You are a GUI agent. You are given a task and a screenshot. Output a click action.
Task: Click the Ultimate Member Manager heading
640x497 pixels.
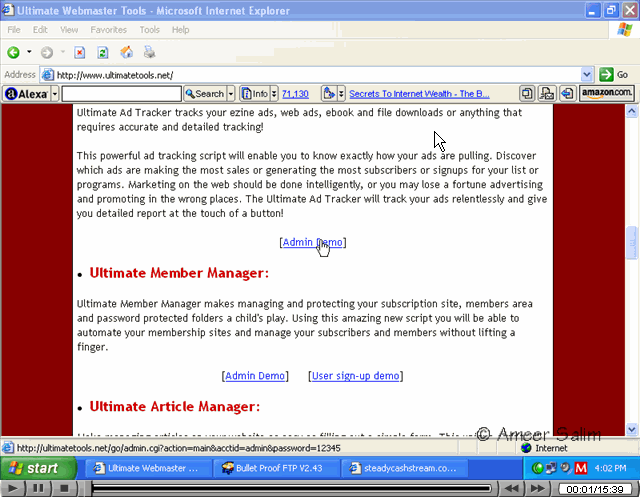click(179, 273)
